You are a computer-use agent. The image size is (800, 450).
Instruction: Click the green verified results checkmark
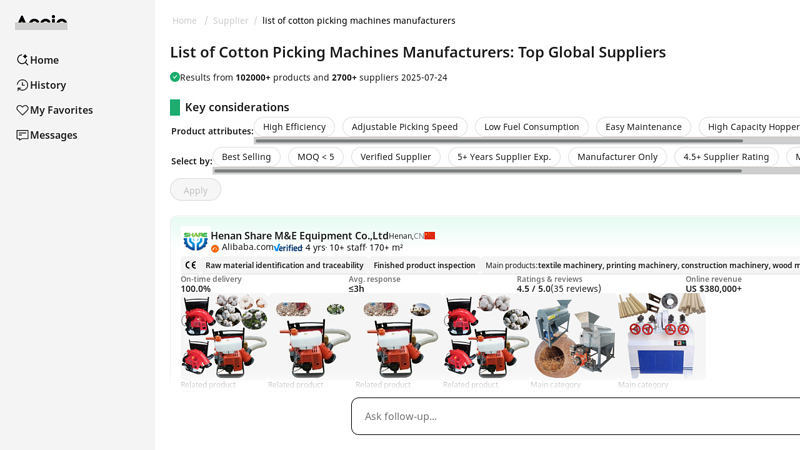coord(174,77)
